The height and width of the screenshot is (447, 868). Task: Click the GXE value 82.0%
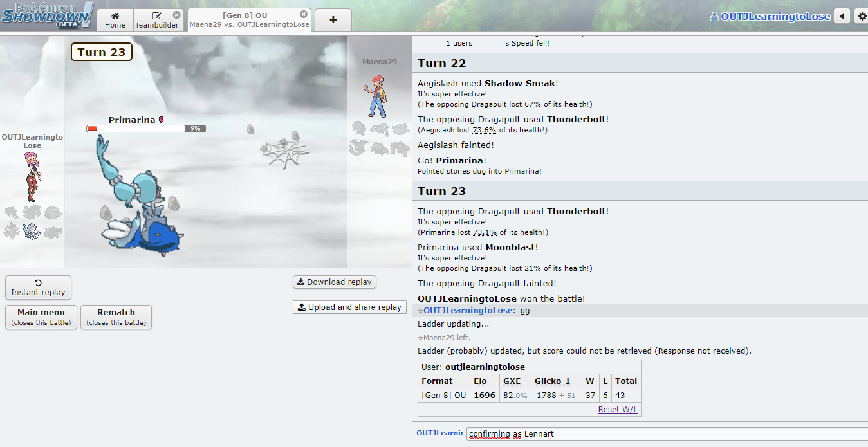515,396
